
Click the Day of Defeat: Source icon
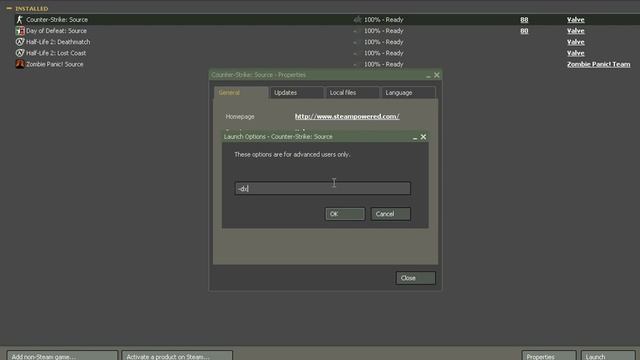[x=20, y=31]
